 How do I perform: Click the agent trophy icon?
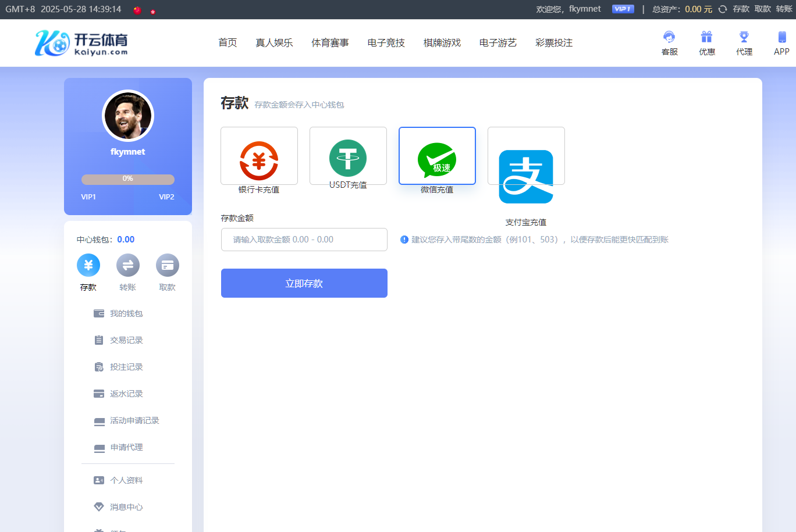click(x=744, y=38)
